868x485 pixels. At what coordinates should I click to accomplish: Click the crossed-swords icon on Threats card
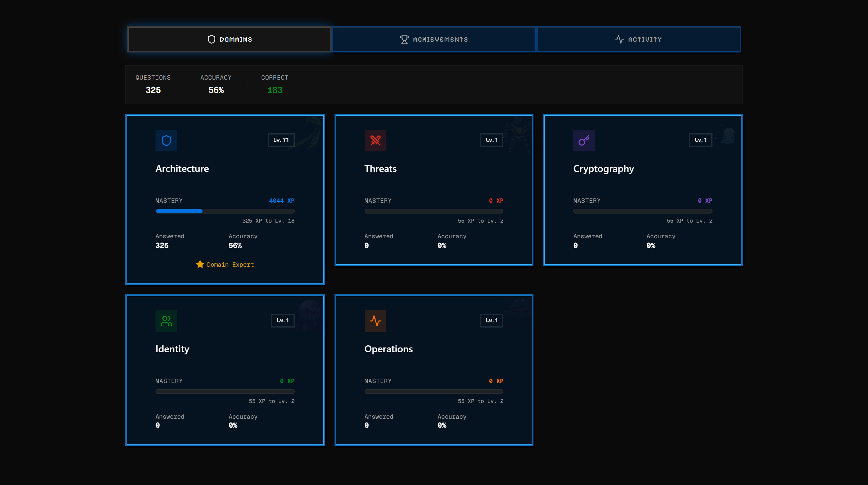[375, 140]
